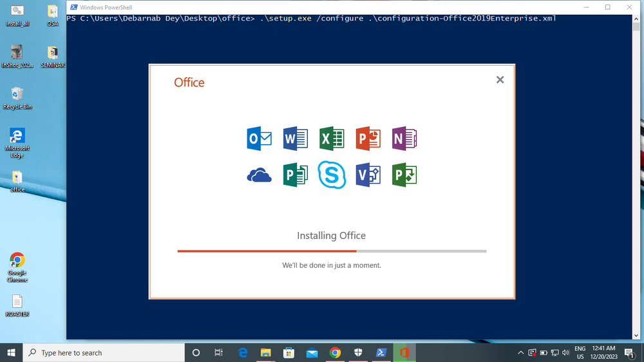Open the Windows Start menu

coord(11,352)
